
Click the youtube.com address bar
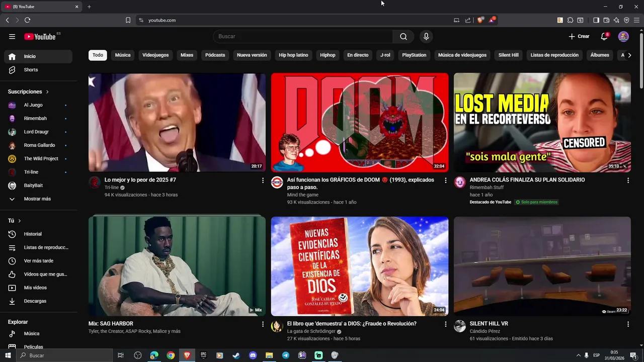[294, 20]
